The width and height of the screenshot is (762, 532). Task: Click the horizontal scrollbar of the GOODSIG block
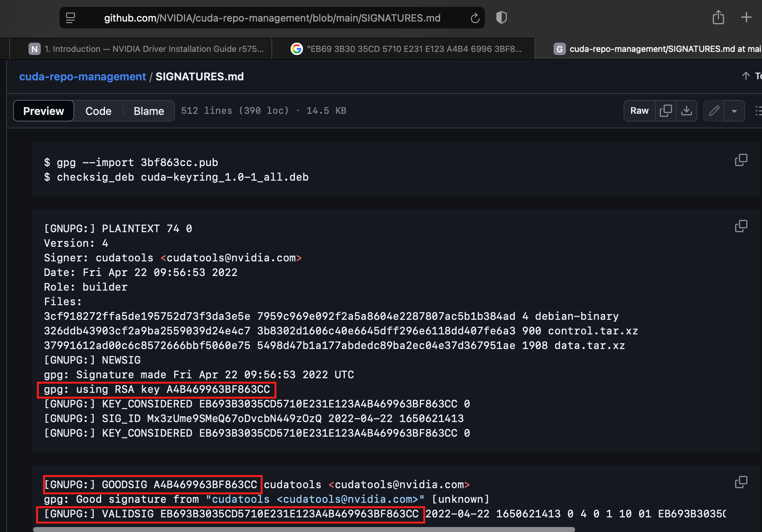[304, 529]
